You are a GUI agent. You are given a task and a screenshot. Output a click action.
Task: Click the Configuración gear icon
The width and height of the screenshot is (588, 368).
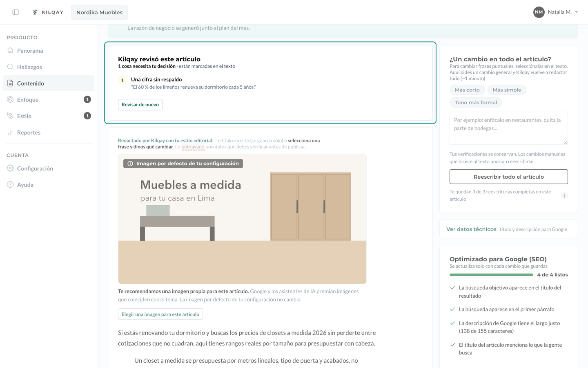(10, 168)
